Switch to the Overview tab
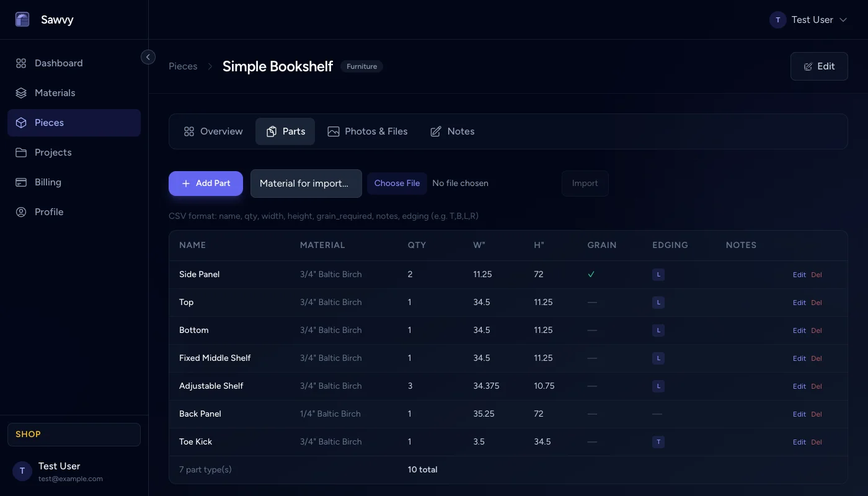Viewport: 868px width, 496px height. coord(213,131)
